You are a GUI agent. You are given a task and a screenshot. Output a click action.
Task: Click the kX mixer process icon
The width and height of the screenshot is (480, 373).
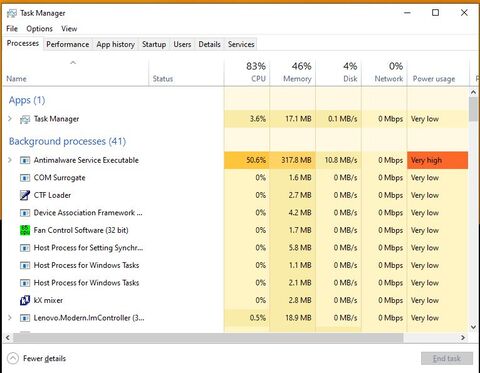click(25, 300)
